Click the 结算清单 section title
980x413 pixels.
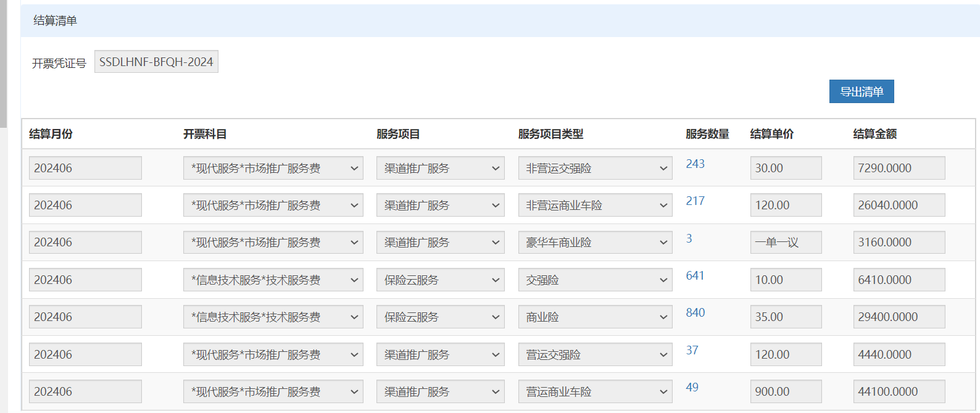55,21
